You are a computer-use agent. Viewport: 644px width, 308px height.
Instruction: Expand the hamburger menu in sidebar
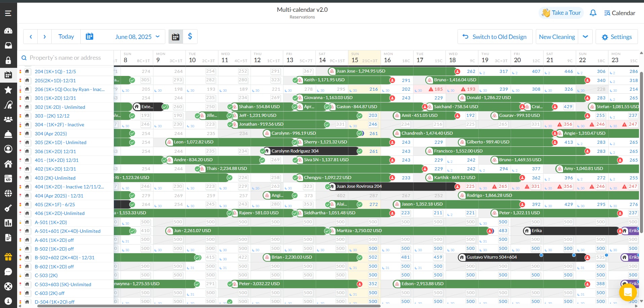coord(8,13)
